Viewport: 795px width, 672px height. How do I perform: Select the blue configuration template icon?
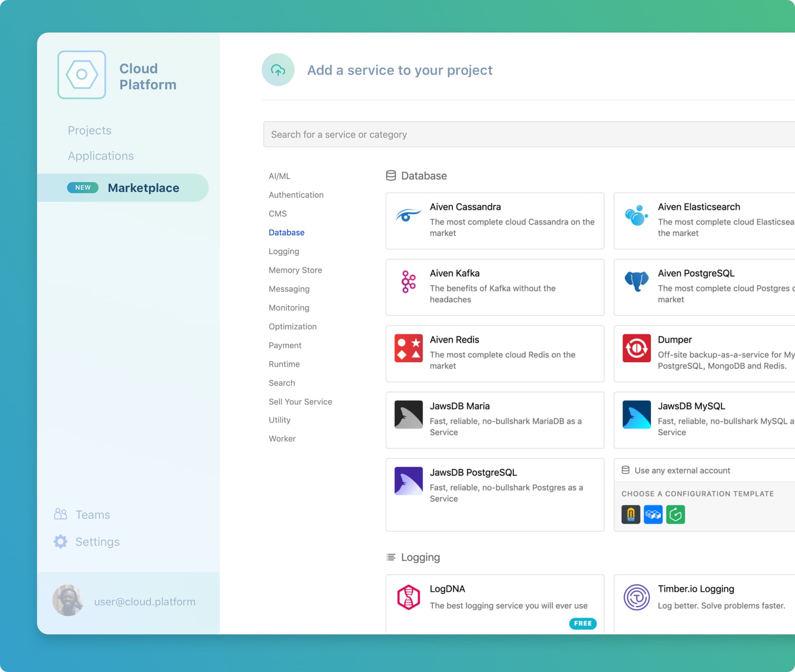tap(653, 514)
